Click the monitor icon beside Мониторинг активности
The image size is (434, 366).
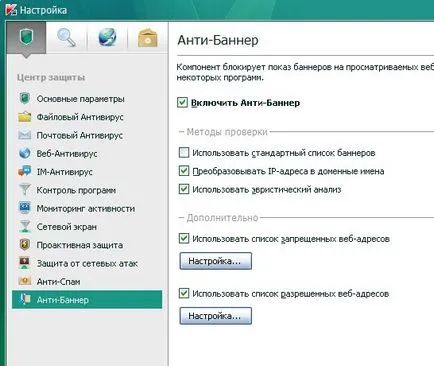25,208
